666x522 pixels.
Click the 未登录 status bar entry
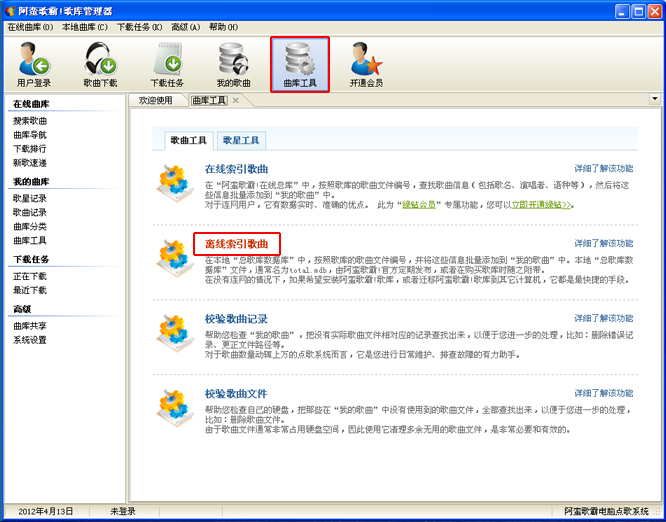pyautogui.click(x=123, y=511)
